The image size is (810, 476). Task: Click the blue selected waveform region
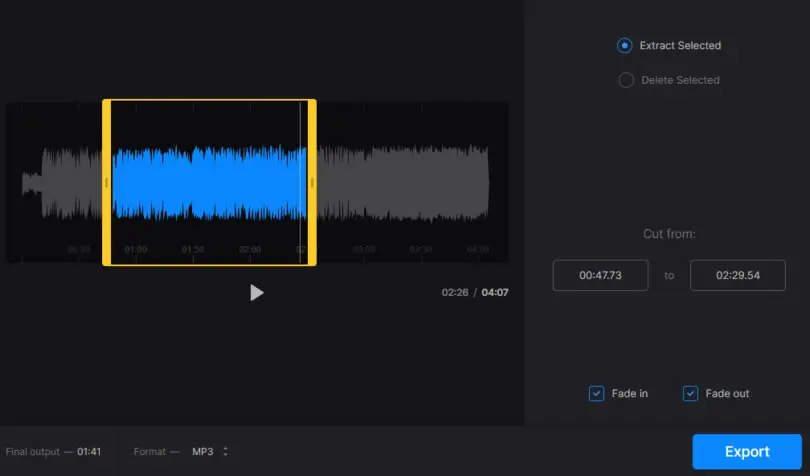209,183
